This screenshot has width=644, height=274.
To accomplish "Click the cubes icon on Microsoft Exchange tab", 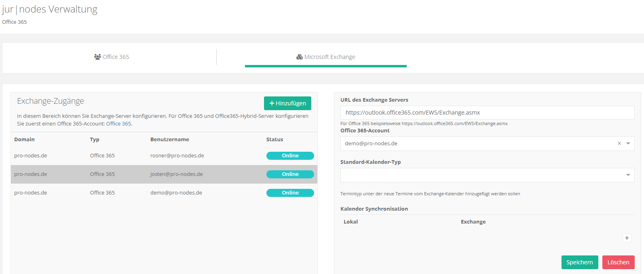I will pos(300,57).
